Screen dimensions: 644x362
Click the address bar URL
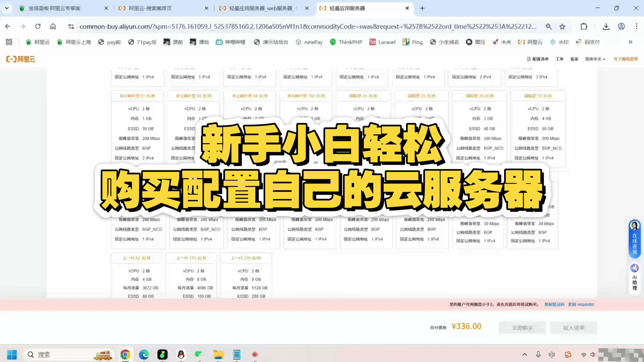308,26
